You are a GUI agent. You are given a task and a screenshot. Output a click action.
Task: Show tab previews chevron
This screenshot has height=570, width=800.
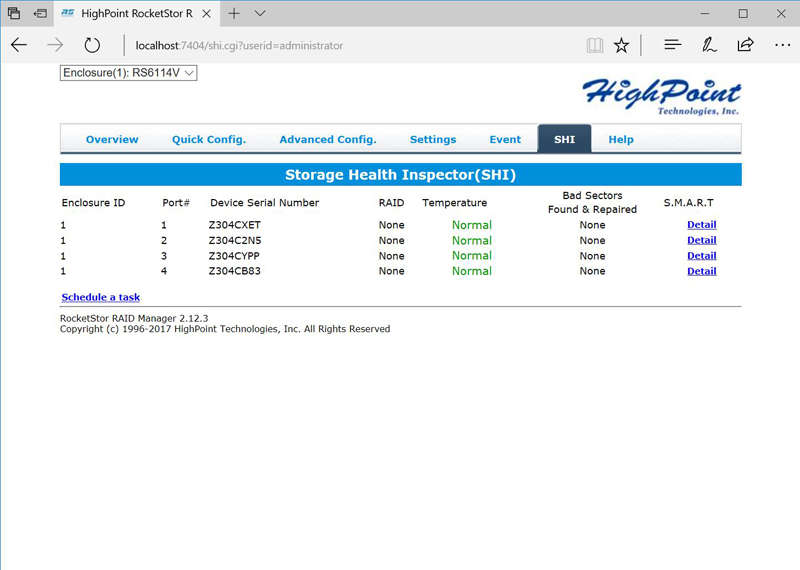[260, 13]
